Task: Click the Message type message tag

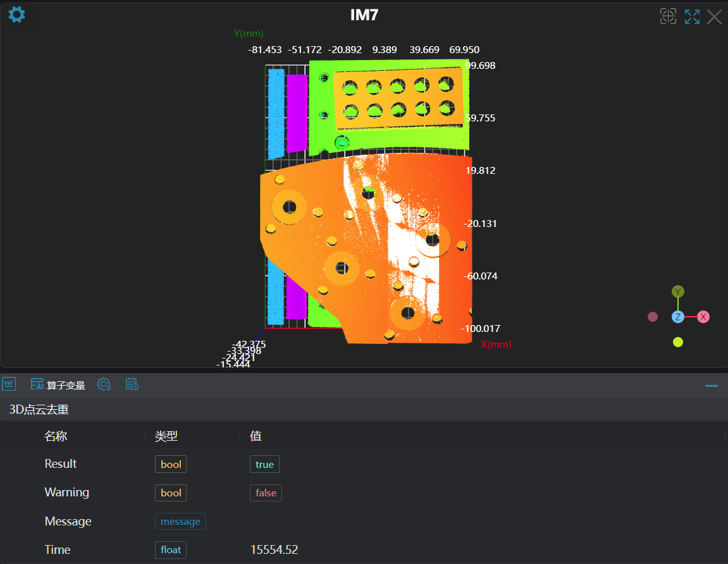Action: [x=180, y=522]
